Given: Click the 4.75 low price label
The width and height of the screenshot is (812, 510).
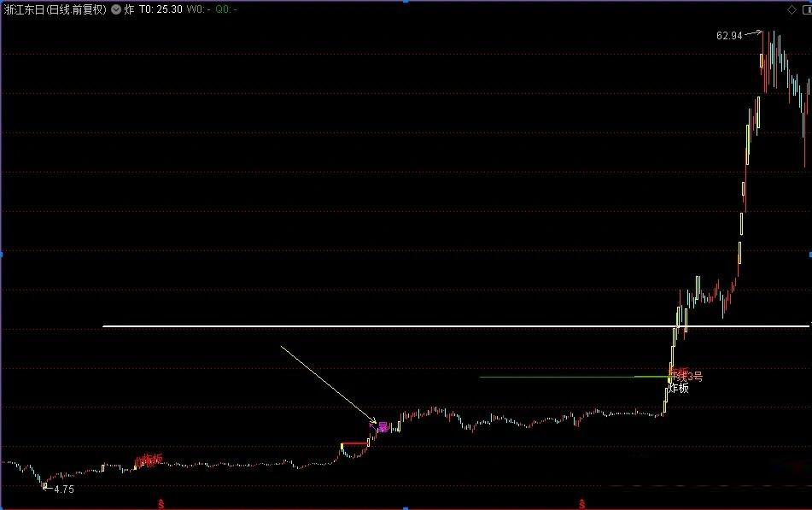Looking at the screenshot, I should [x=64, y=489].
